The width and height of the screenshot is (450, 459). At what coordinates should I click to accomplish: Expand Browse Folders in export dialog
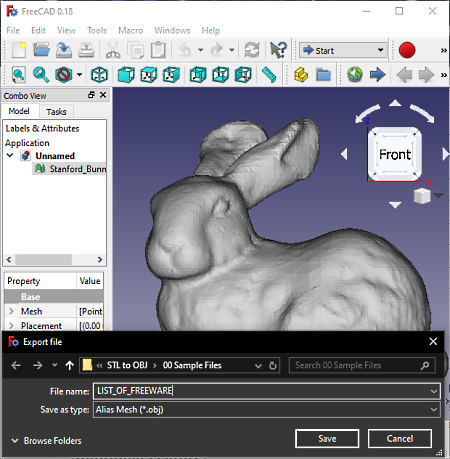46,441
